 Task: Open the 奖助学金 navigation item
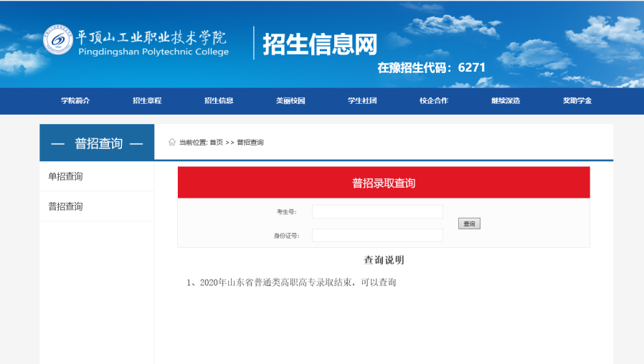pos(577,100)
